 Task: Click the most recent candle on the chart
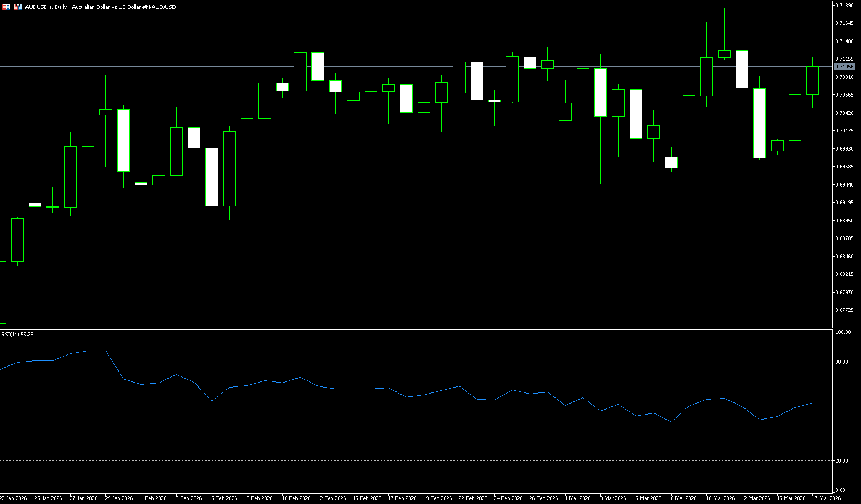click(812, 81)
